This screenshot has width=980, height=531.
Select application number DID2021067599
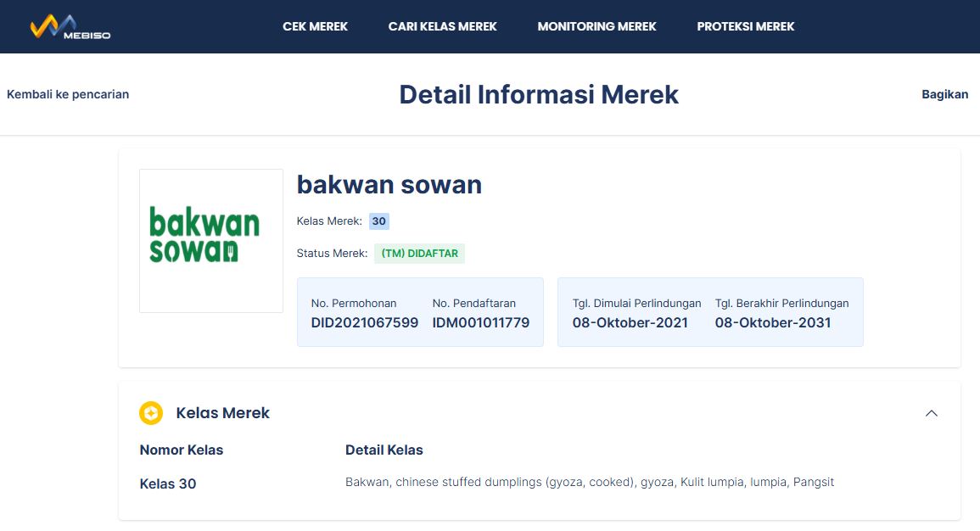click(364, 323)
